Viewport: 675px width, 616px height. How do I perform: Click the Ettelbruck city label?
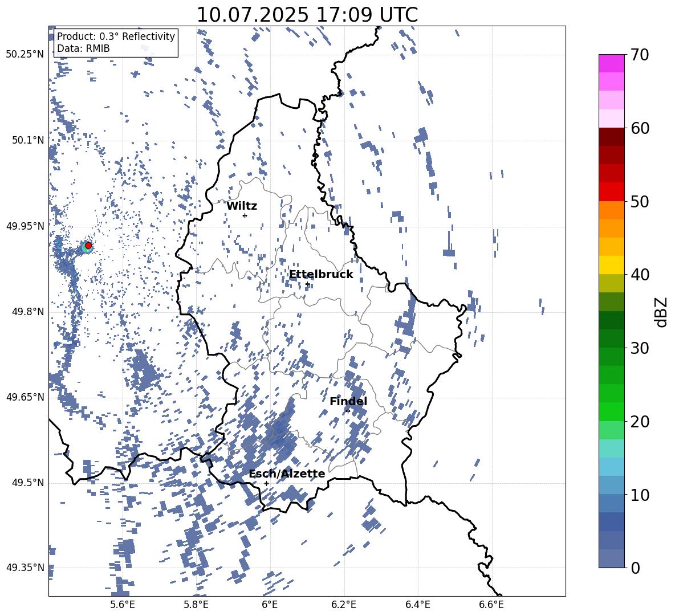click(x=321, y=275)
